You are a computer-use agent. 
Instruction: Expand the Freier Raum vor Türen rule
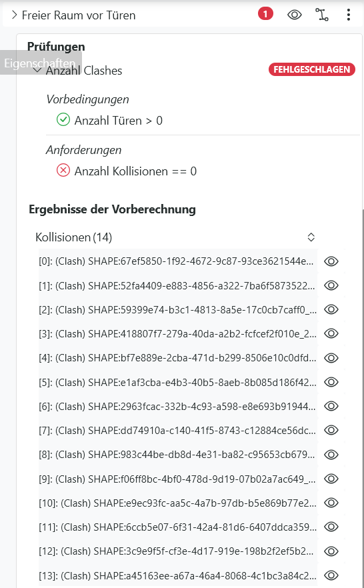[14, 15]
